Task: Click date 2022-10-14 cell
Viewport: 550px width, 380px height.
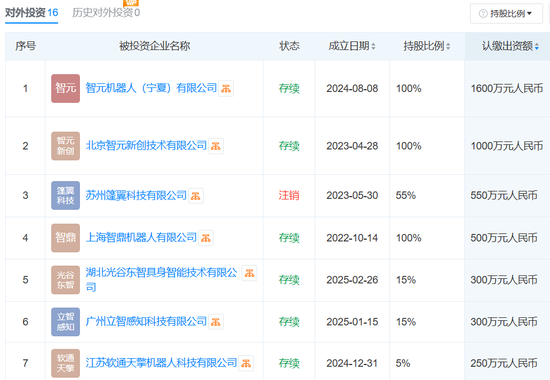Action: click(352, 238)
